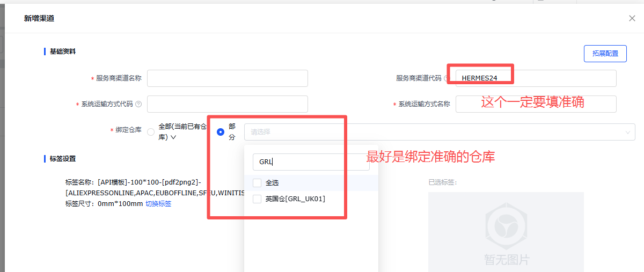
Task: Check the 全选 checkbox
Action: pyautogui.click(x=257, y=183)
